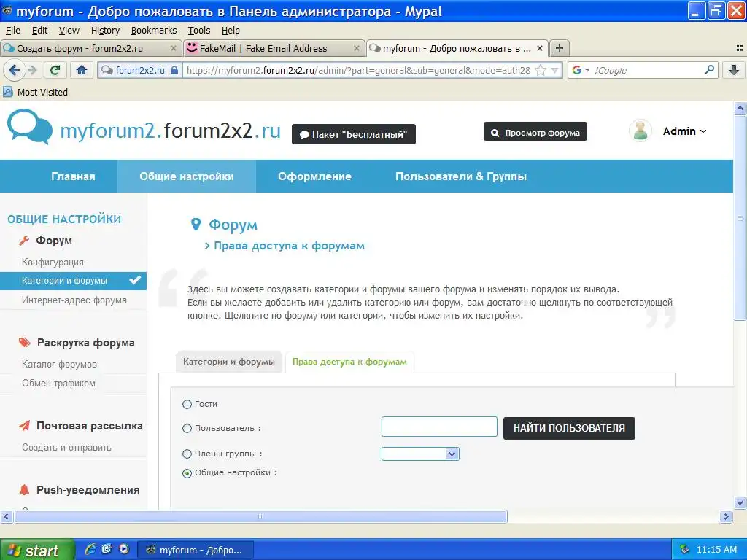Switch to the Категории и форумы content tab

(x=228, y=362)
